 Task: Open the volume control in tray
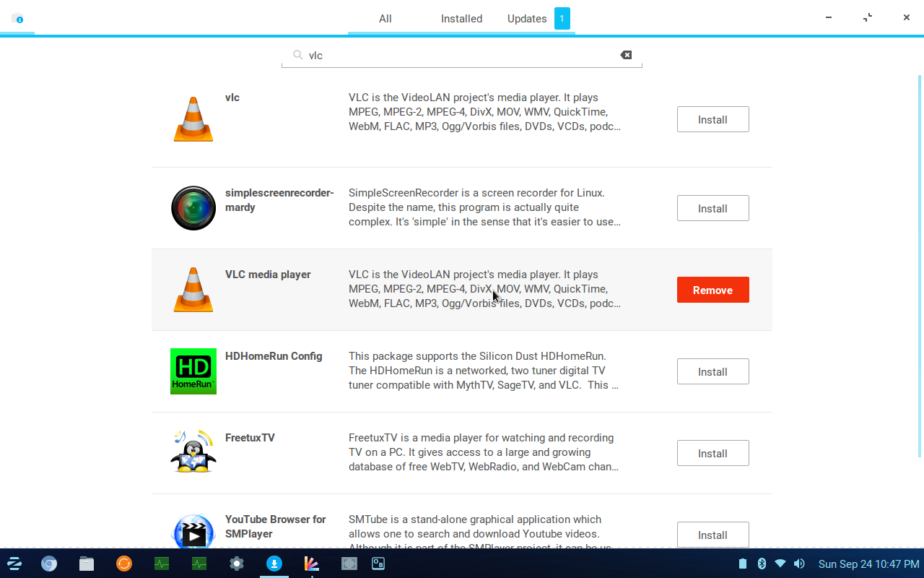(799, 564)
